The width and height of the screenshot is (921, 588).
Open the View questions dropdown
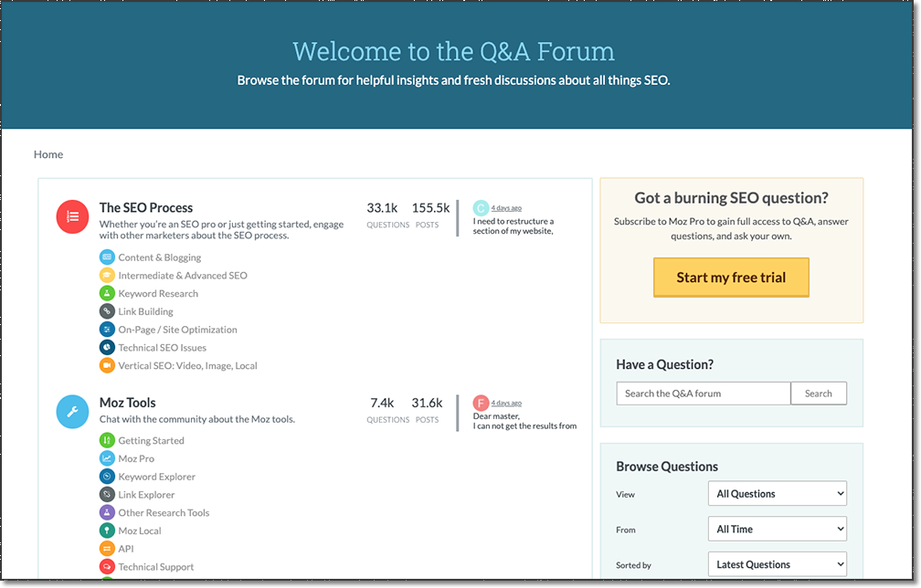(777, 493)
